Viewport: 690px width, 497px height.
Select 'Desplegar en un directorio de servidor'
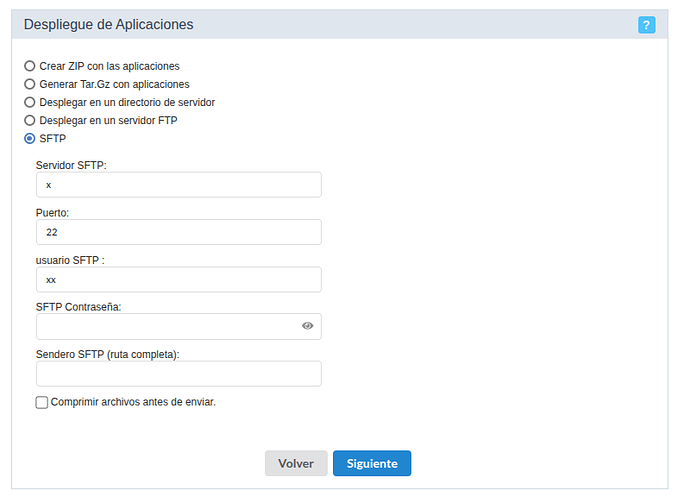tap(30, 102)
